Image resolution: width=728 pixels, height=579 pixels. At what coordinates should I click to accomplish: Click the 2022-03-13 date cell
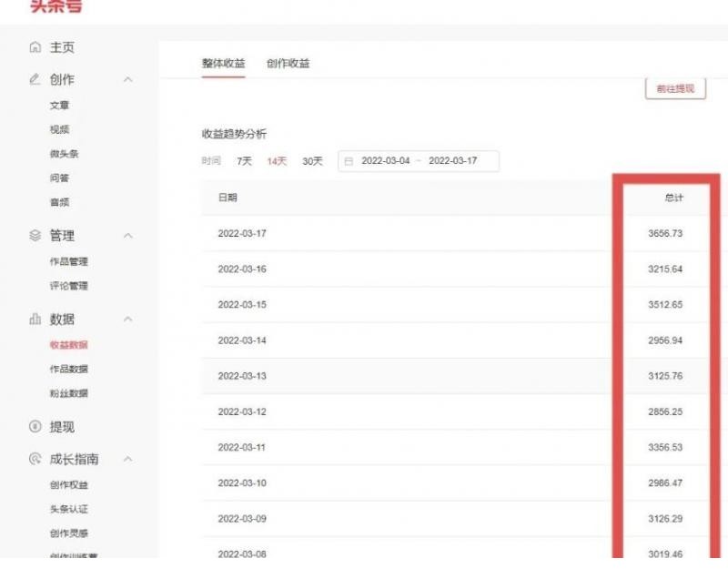(x=242, y=376)
